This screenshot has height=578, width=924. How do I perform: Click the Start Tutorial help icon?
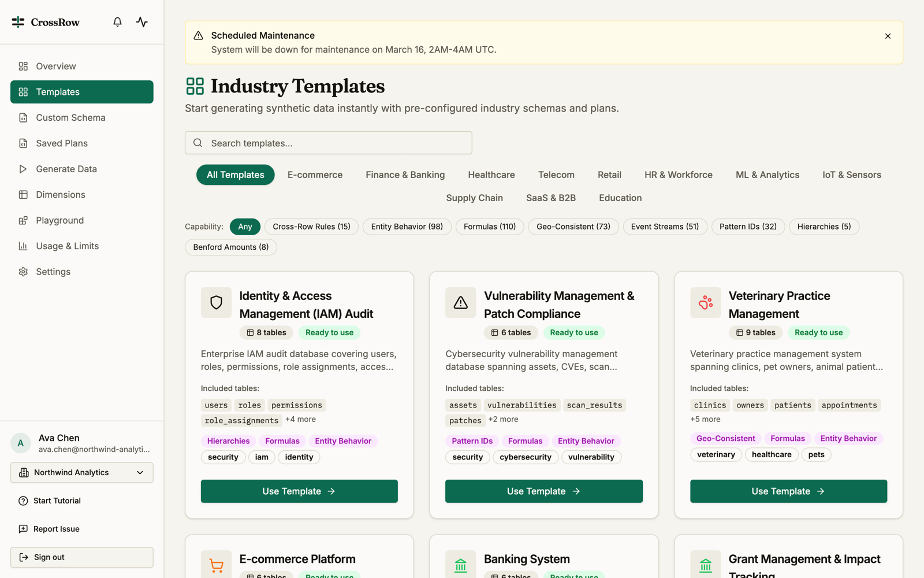(x=23, y=501)
